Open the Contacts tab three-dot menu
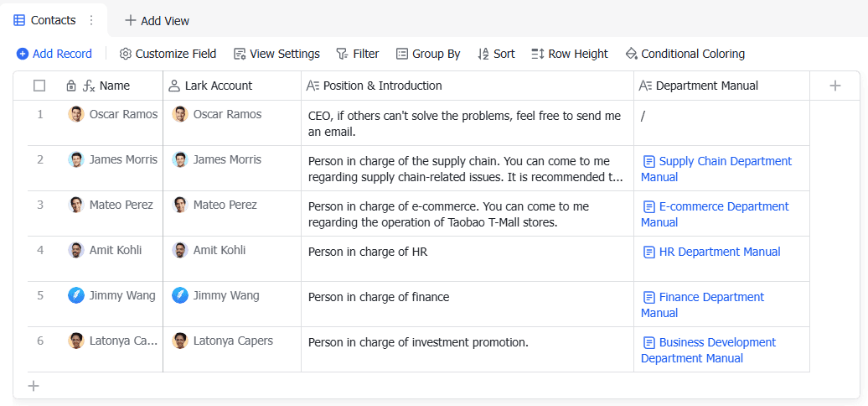Viewport: 868px width, 406px height. point(91,20)
